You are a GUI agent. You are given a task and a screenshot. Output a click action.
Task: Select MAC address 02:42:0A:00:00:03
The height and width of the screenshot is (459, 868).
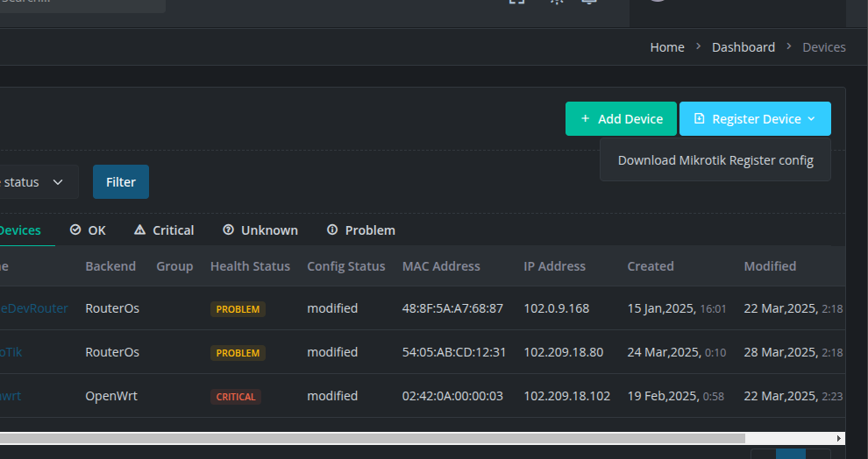point(452,395)
